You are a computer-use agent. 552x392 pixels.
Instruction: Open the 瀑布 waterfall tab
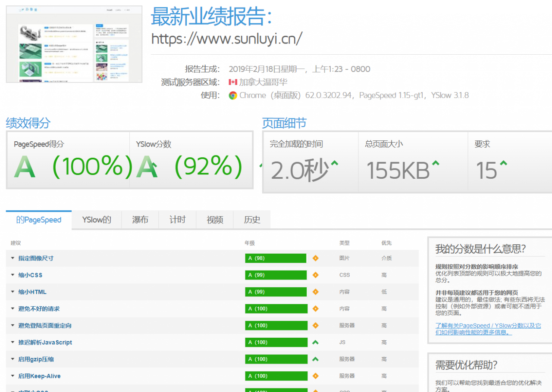(140, 220)
